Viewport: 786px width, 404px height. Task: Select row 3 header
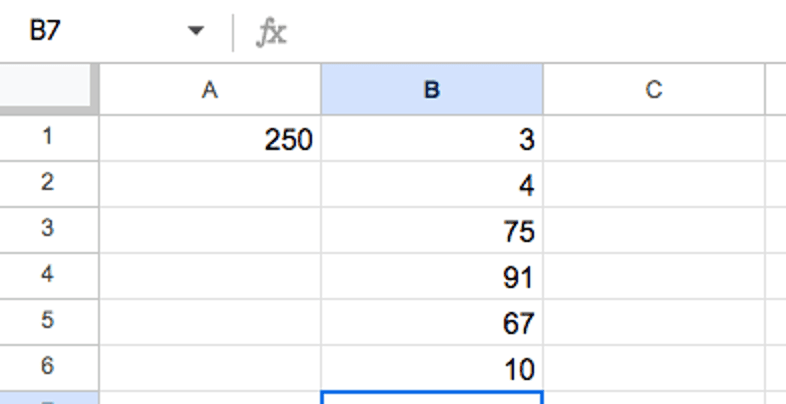pyautogui.click(x=49, y=230)
